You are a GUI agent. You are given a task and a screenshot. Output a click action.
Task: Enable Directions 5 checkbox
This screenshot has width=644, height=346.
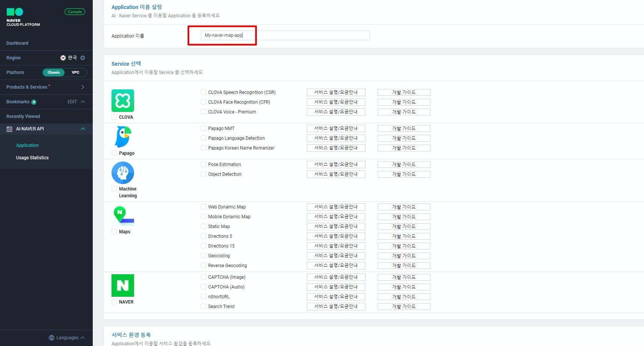click(204, 236)
